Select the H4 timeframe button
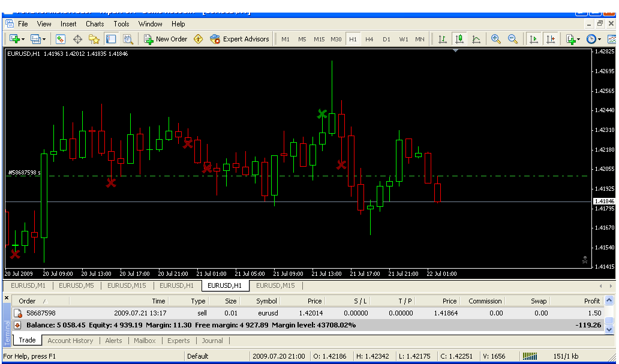This screenshot has height=364, width=619. [369, 39]
